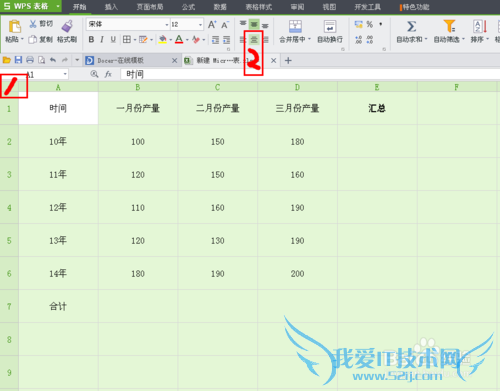
Task: Expand the AutoSum (自动求和) dropdown arrow
Action: pyautogui.click(x=426, y=39)
